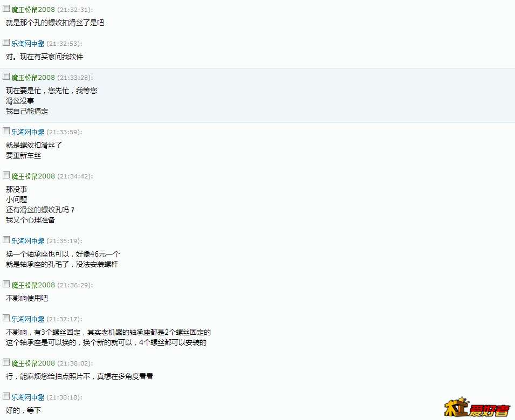Click the text 换一个轴承座也可以，好像46元一个
The height and width of the screenshot is (420, 515).
[63, 254]
